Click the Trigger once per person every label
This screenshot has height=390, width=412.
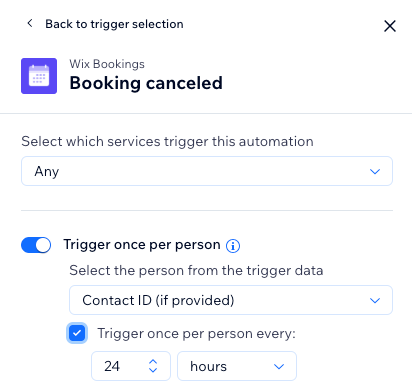tap(197, 333)
